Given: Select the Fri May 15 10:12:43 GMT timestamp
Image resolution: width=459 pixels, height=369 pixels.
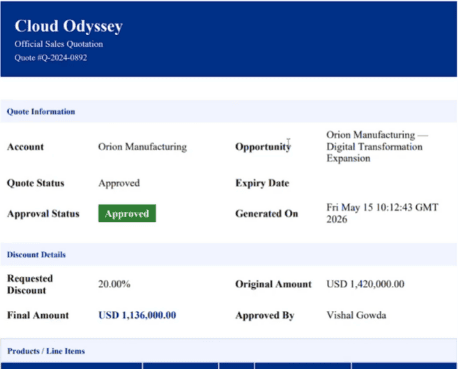Looking at the screenshot, I should click(x=382, y=213).
